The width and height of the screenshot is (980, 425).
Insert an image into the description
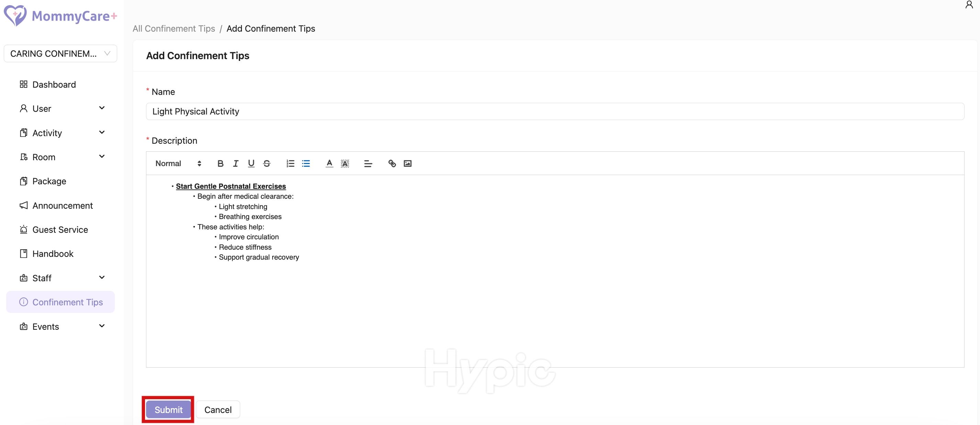click(408, 163)
